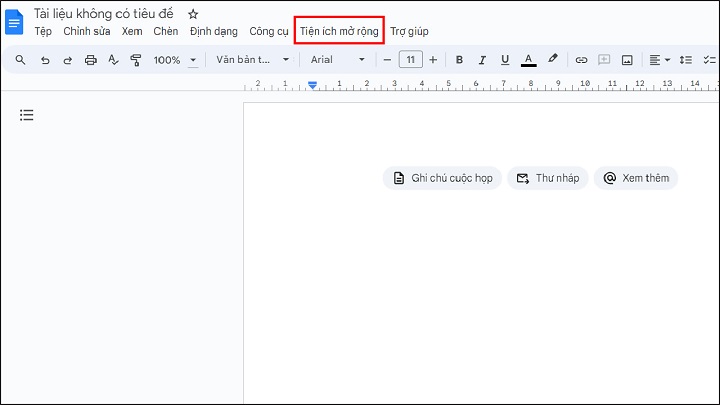Expand the Arial font dropdown
720x405 pixels.
(x=338, y=60)
